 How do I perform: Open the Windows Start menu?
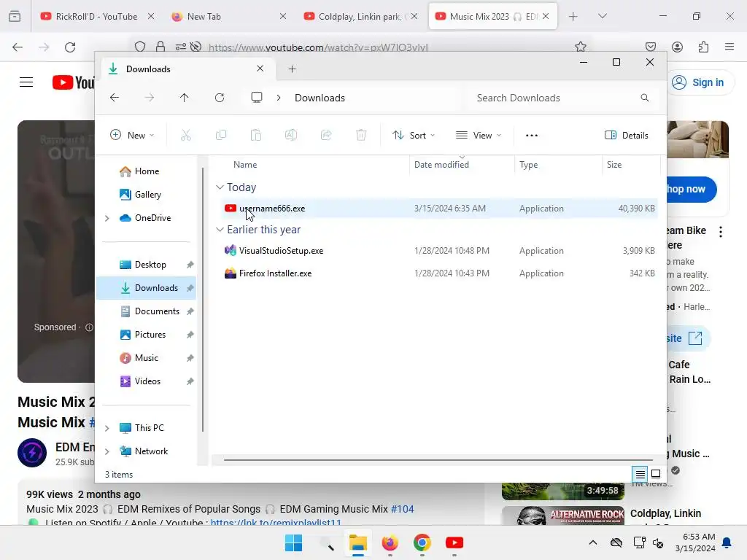tap(293, 542)
